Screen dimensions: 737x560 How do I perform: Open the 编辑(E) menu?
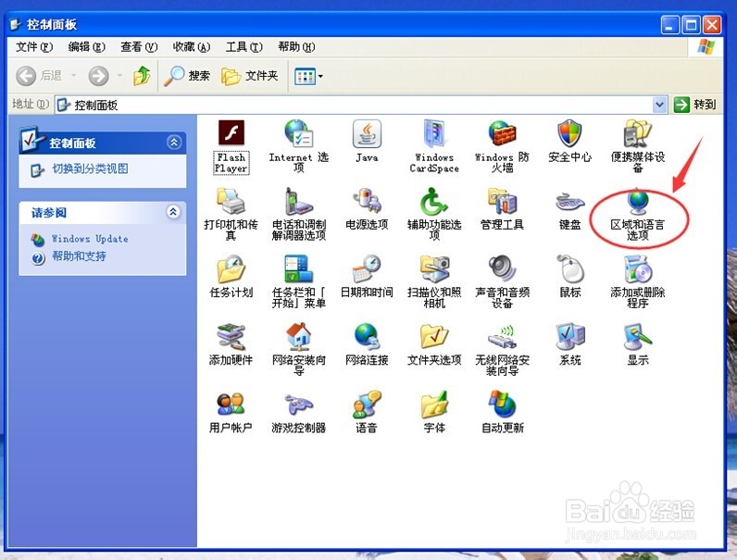pos(86,47)
